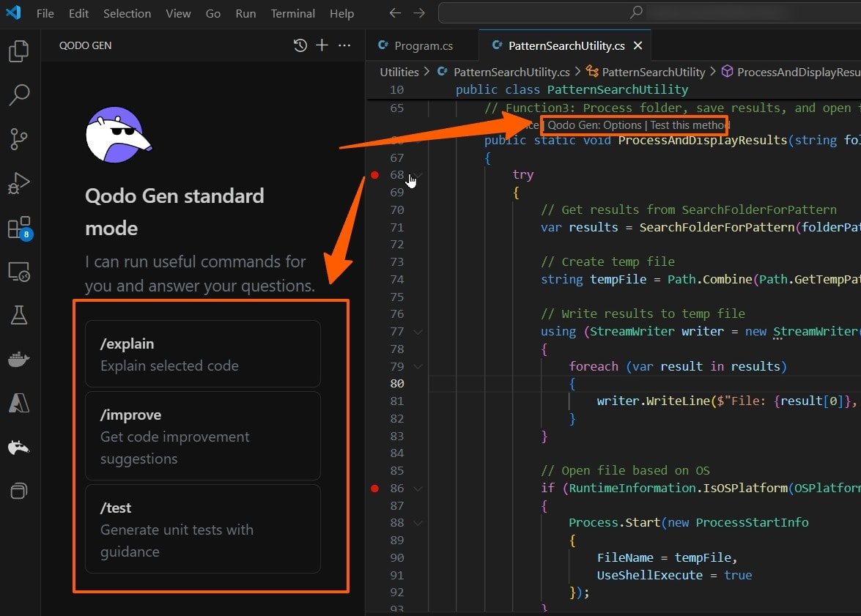The image size is (861, 616).
Task: Select the /explain command card
Action: (x=202, y=353)
